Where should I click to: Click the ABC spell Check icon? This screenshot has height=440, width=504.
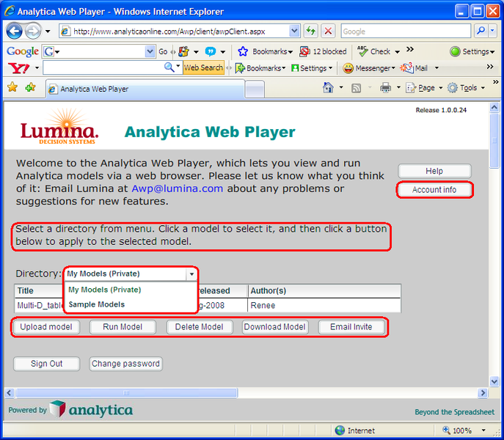click(362, 51)
